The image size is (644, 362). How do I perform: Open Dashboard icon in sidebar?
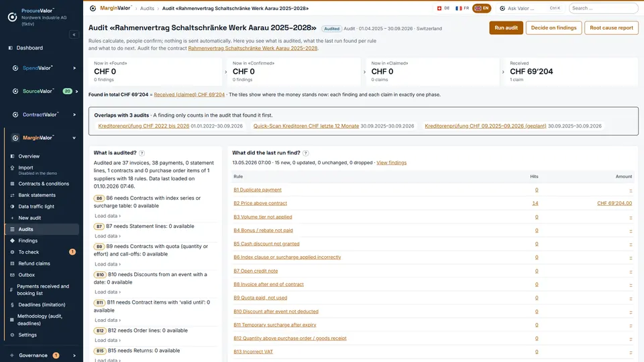11,48
